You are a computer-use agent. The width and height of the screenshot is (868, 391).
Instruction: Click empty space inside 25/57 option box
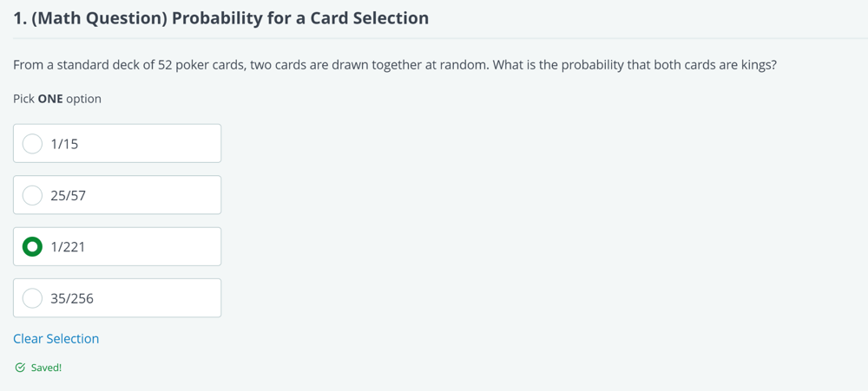155,195
